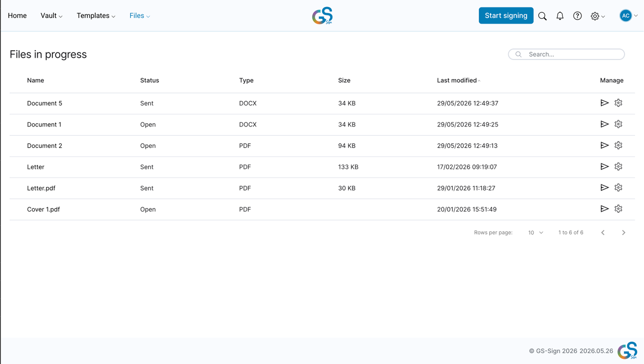This screenshot has width=644, height=364.
Task: Expand the Templates menu
Action: click(x=96, y=16)
